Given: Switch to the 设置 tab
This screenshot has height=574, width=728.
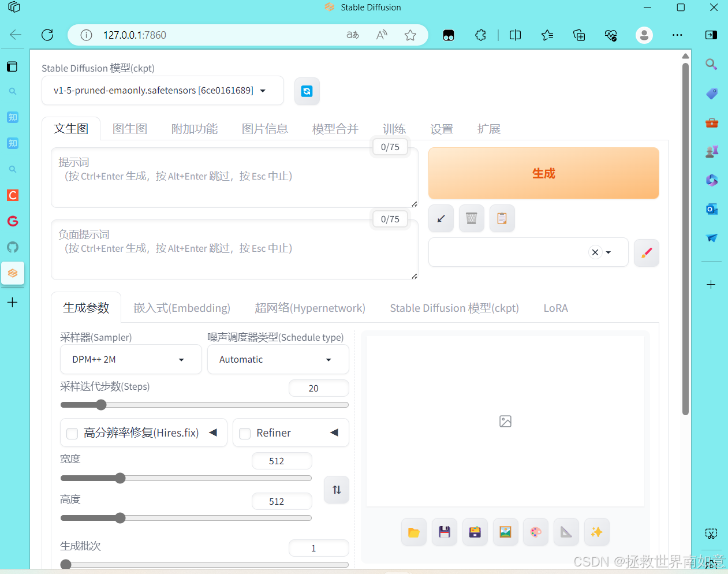Looking at the screenshot, I should tap(442, 129).
